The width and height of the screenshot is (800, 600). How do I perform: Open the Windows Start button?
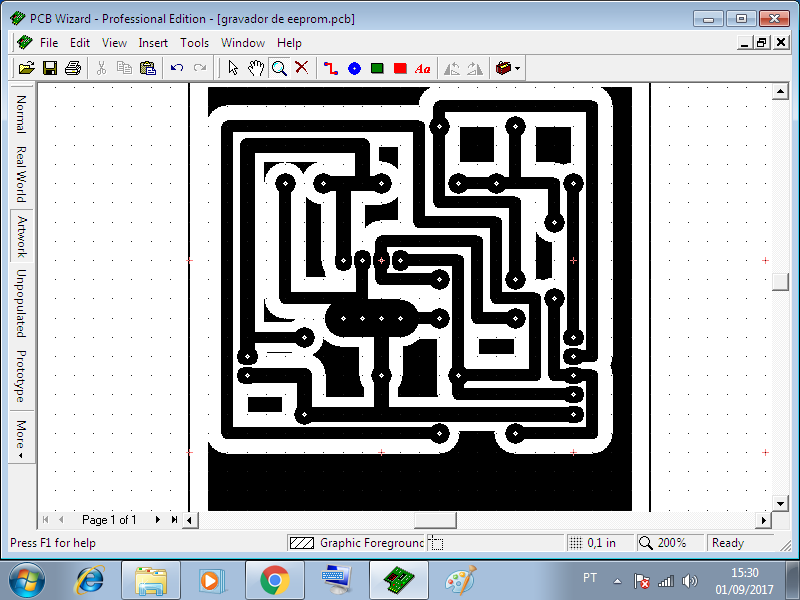click(27, 580)
